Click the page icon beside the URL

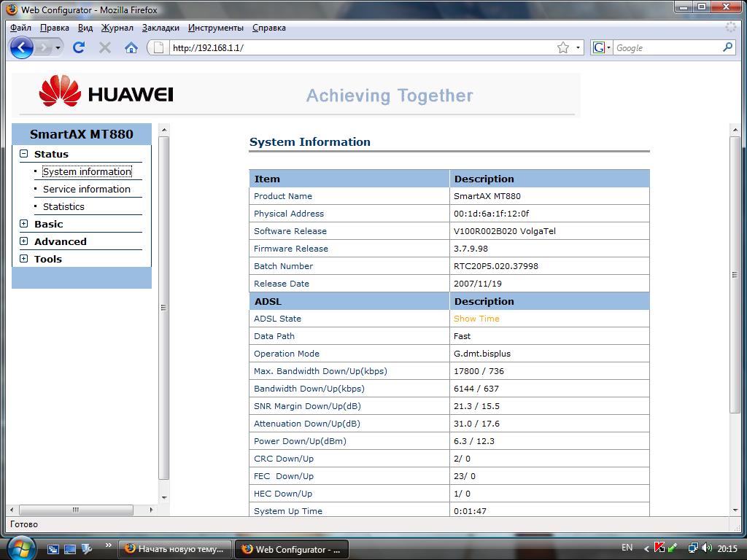[x=158, y=47]
